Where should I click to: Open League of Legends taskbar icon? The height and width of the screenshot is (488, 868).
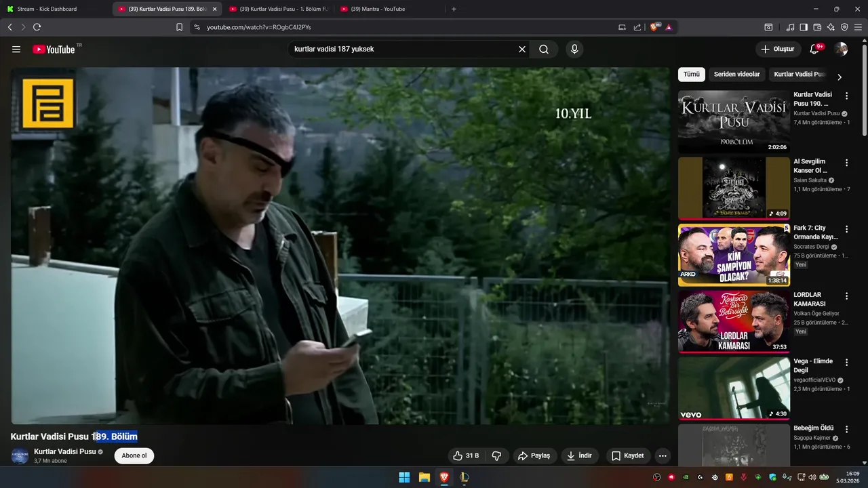click(x=465, y=477)
